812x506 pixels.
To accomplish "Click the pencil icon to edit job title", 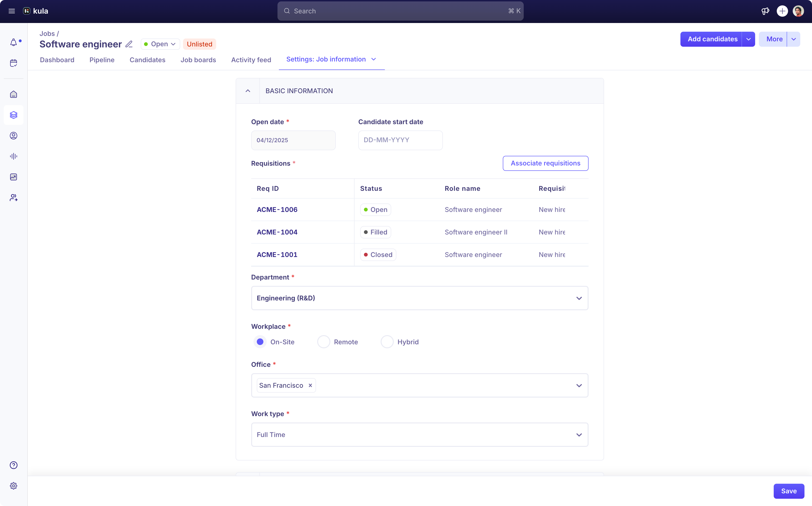I will pyautogui.click(x=129, y=44).
